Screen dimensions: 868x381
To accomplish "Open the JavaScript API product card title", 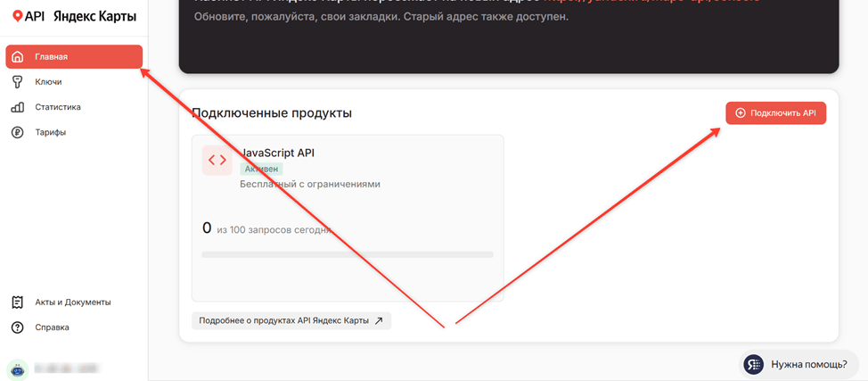I will (277, 153).
